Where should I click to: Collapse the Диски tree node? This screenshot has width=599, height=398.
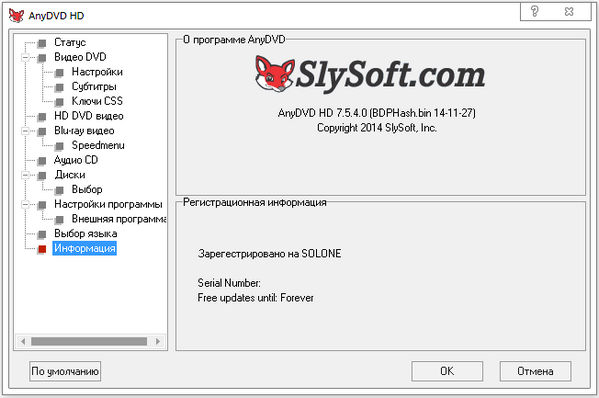[26, 175]
